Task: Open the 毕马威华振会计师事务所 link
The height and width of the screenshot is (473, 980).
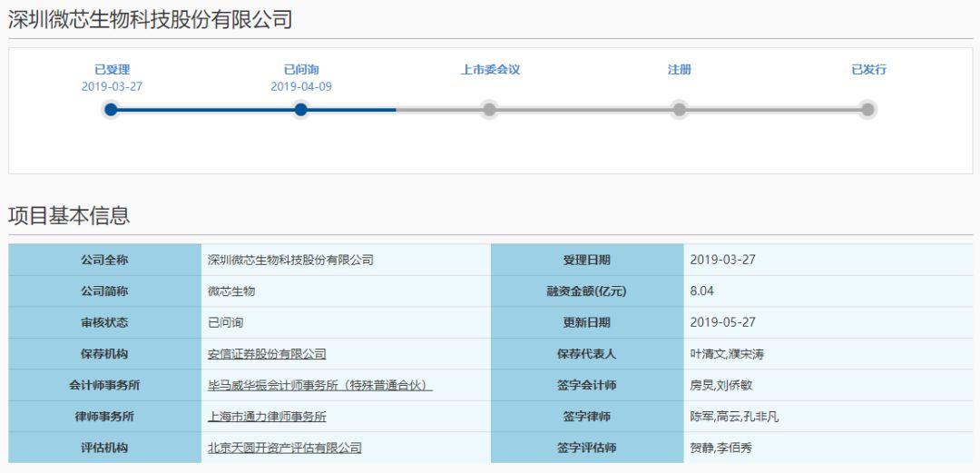Action: 320,386
